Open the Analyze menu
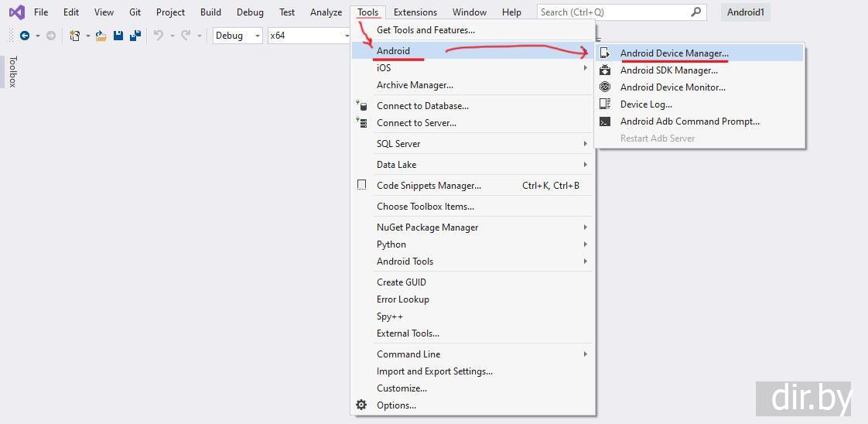Image resolution: width=868 pixels, height=424 pixels. point(326,12)
